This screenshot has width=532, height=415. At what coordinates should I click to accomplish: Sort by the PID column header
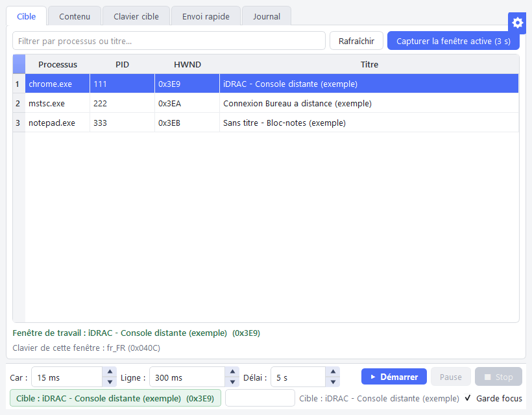click(122, 64)
